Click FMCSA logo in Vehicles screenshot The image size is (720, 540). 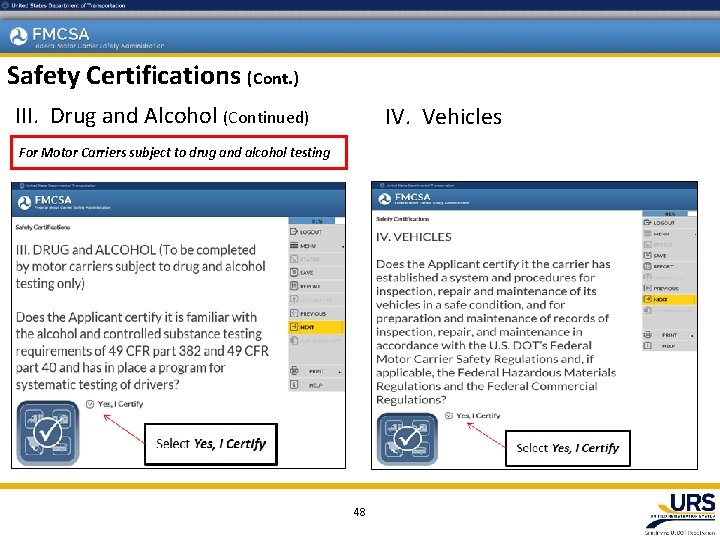(405, 198)
